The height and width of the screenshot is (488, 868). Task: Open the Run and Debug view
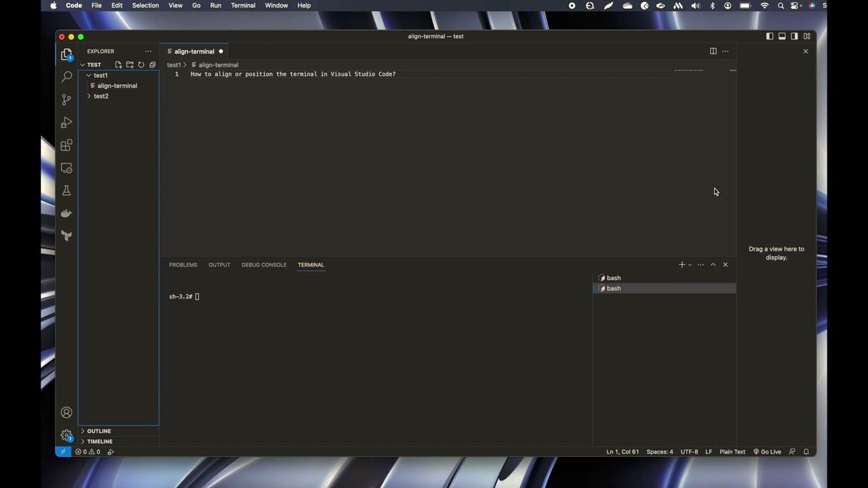(66, 123)
